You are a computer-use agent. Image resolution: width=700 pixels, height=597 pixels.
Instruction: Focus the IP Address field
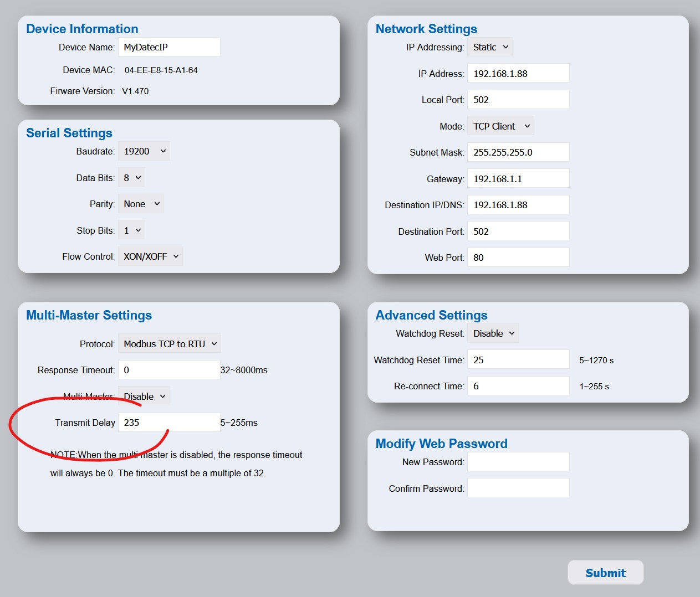click(518, 74)
